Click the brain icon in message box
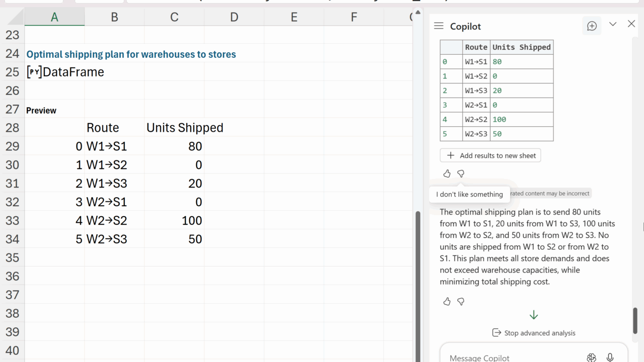The height and width of the screenshot is (362, 644). pyautogui.click(x=591, y=357)
